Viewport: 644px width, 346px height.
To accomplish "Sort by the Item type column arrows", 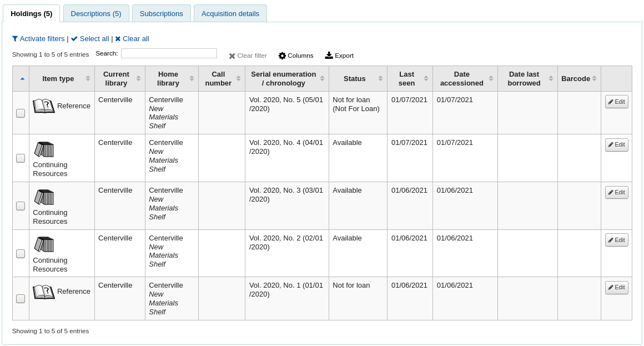I will click(x=89, y=78).
